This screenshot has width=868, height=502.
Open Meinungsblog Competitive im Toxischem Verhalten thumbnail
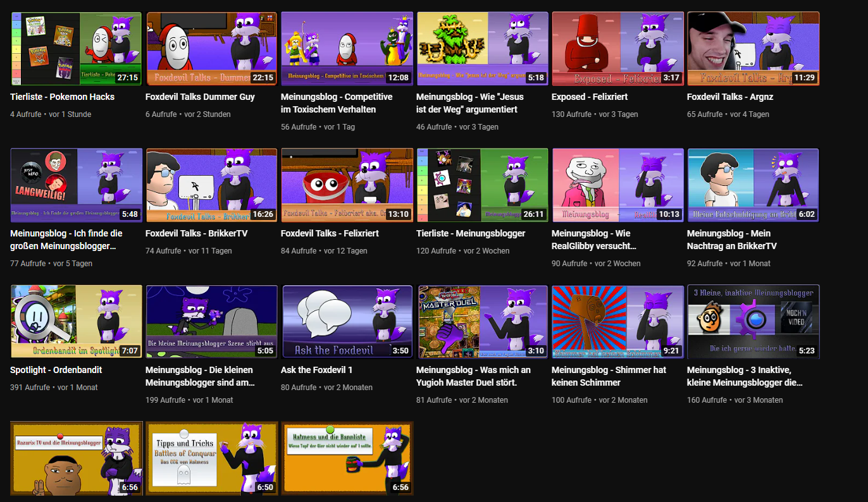(347, 49)
